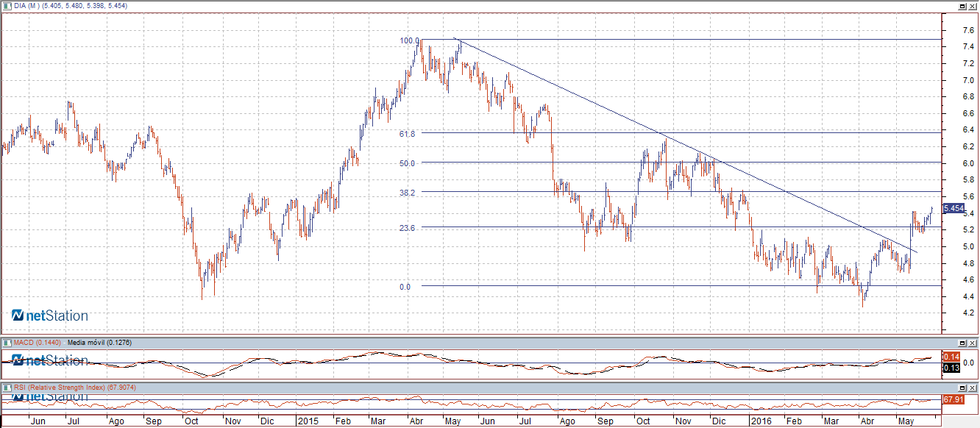
Task: Close the main DIA chart panel
Action: [973, 6]
